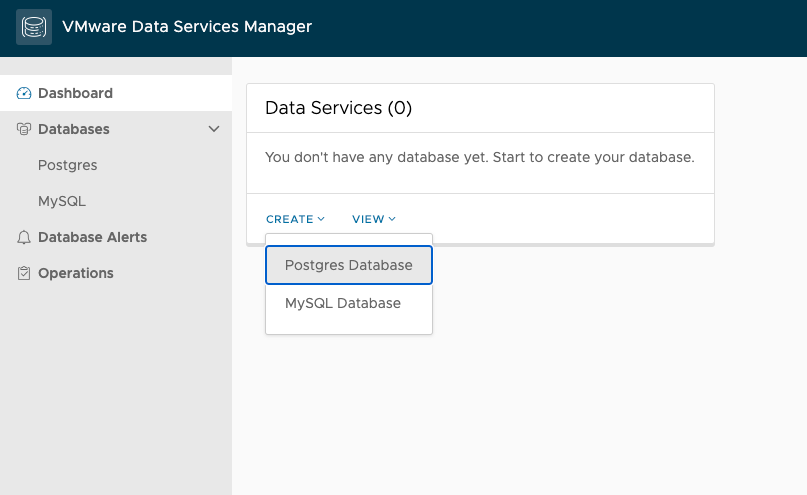This screenshot has height=495, width=807.
Task: Click the Data Services (0) heading
Action: tap(338, 108)
